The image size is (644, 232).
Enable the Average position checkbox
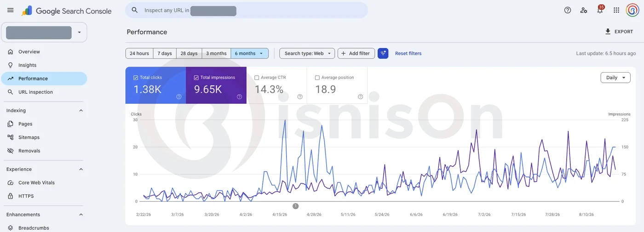point(317,78)
